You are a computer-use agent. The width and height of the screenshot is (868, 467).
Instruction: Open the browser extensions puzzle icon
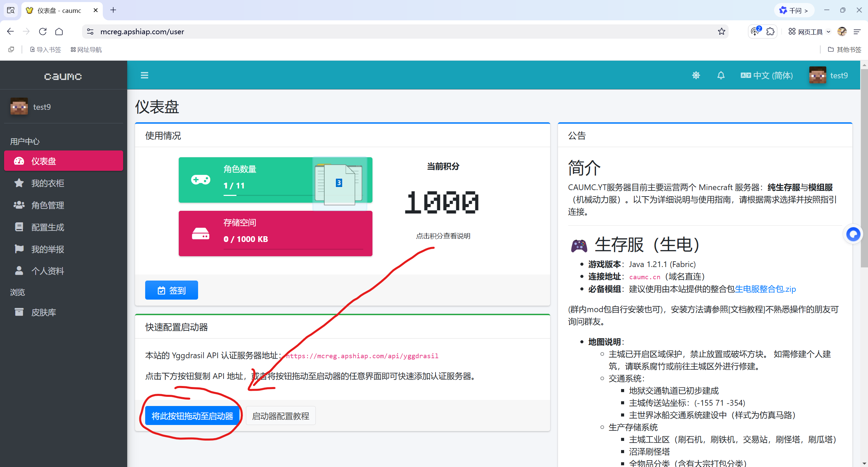771,32
